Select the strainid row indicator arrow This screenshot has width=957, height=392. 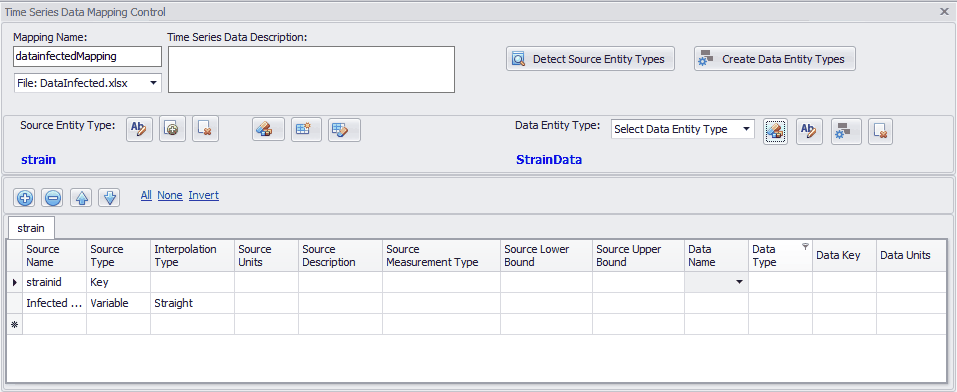tap(15, 282)
